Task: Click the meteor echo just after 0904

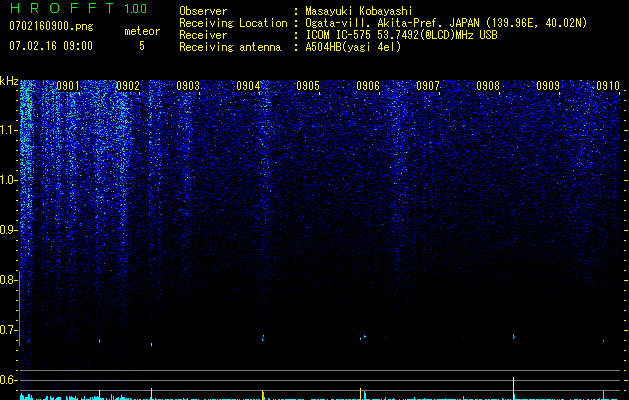Action: coord(263,338)
